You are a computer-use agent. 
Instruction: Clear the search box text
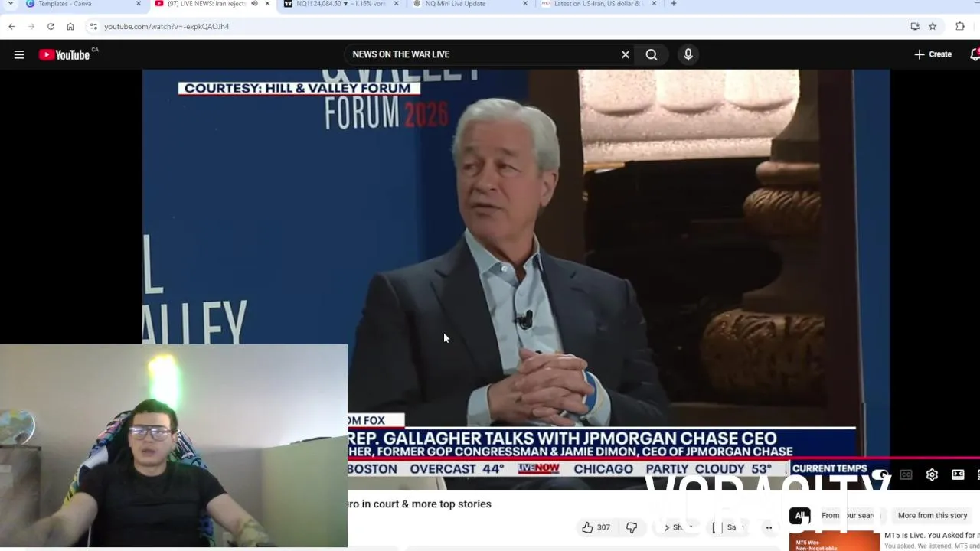(x=626, y=54)
